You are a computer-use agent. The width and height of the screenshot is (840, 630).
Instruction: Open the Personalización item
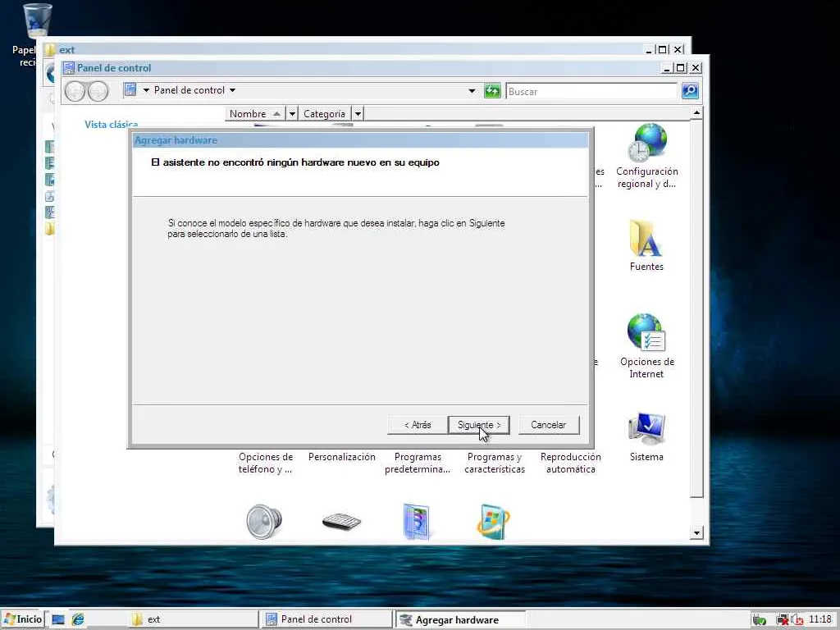click(x=342, y=457)
